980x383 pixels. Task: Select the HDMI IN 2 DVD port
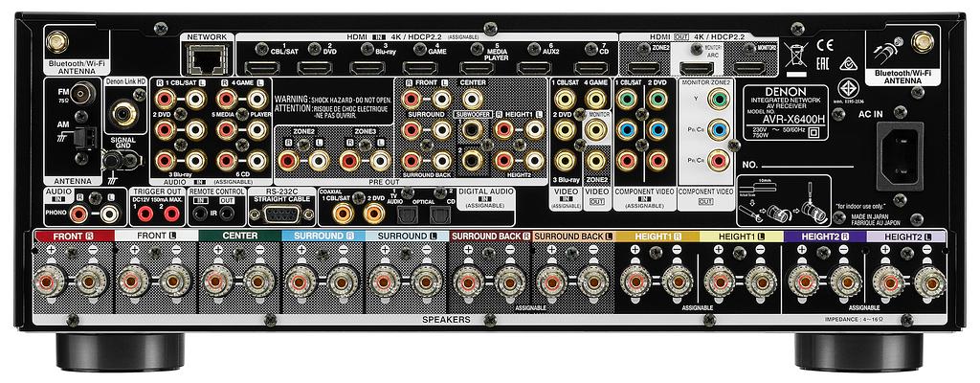(314, 68)
